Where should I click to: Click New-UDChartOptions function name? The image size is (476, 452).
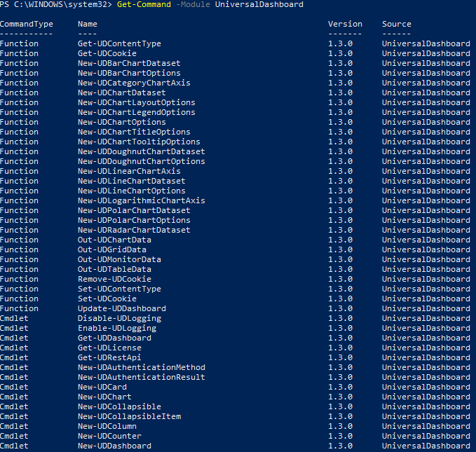122,122
